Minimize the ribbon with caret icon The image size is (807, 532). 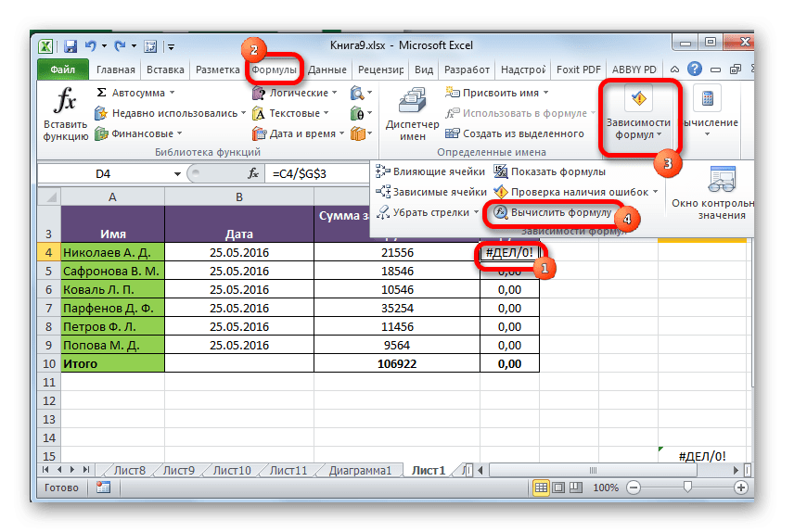(x=674, y=70)
